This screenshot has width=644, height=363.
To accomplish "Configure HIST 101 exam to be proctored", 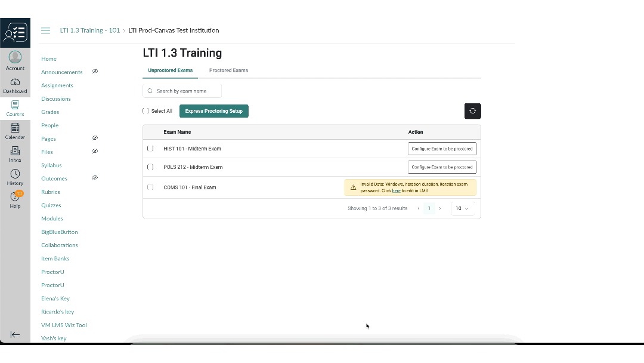I will (442, 149).
